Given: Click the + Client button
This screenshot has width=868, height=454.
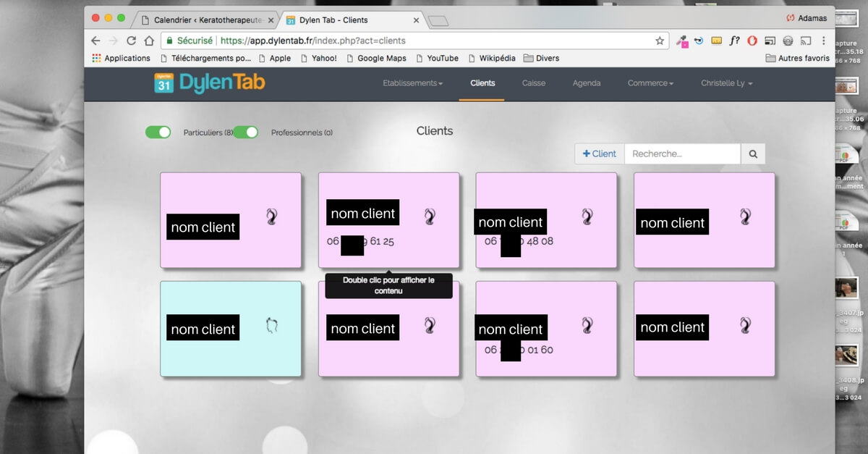Looking at the screenshot, I should (x=600, y=154).
